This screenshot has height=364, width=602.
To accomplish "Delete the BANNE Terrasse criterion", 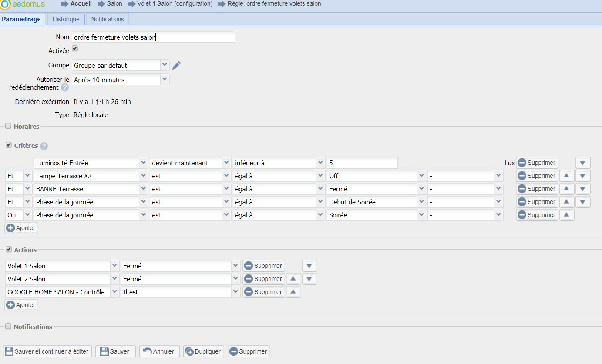I will [537, 189].
